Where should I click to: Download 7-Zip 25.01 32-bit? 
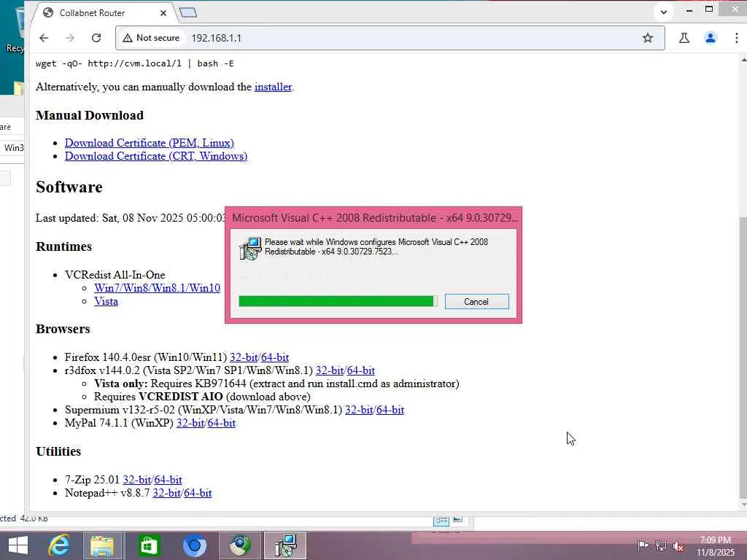tap(136, 480)
